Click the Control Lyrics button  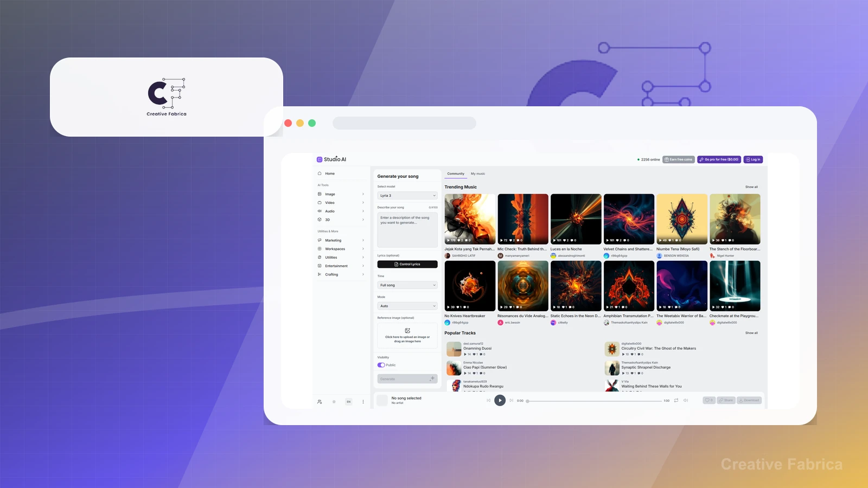[407, 264]
